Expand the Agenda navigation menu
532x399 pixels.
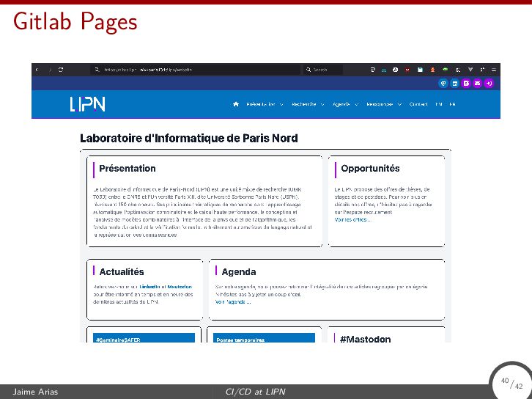point(345,104)
